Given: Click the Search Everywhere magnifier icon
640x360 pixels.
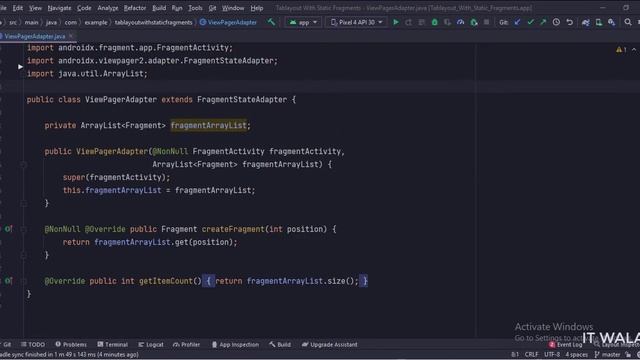Looking at the screenshot, I should (x=628, y=22).
